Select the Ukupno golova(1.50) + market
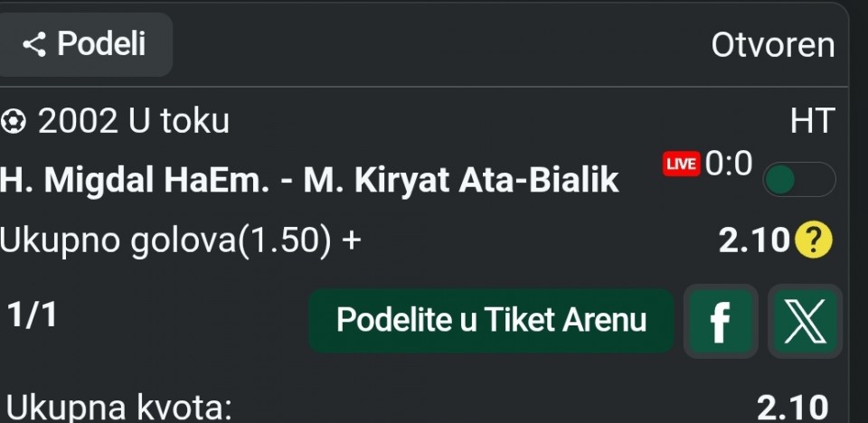The height and width of the screenshot is (423, 868). [x=181, y=240]
